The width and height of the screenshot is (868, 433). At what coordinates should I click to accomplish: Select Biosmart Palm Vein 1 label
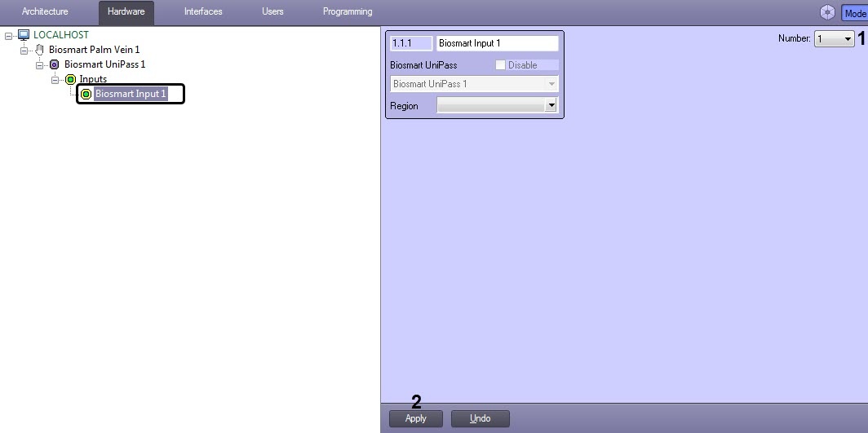pyautogui.click(x=94, y=50)
